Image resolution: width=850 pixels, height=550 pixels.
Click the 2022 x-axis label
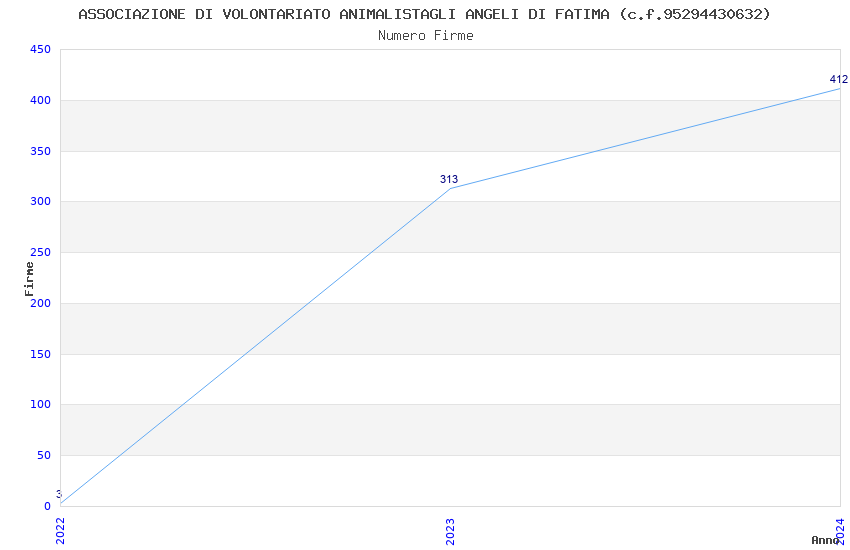point(60,531)
